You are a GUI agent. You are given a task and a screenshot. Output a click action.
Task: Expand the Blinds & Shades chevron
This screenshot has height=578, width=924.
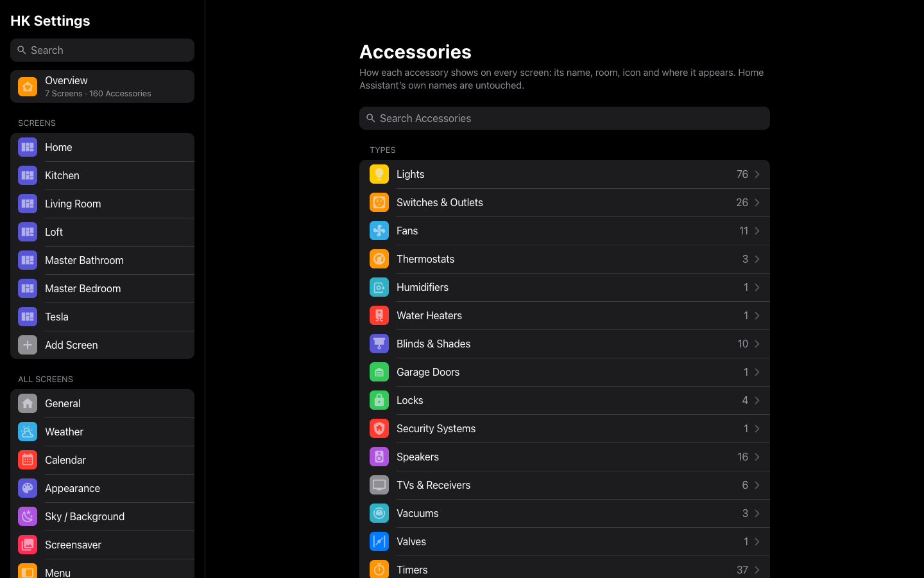click(757, 344)
